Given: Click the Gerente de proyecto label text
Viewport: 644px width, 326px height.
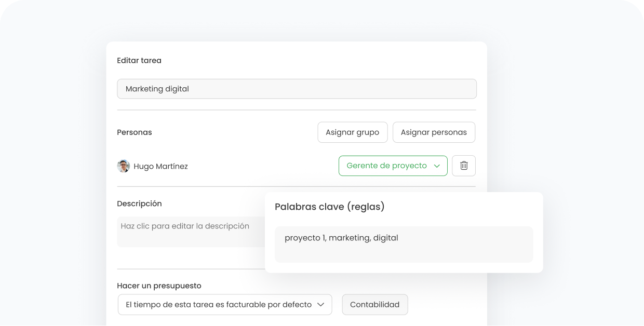Looking at the screenshot, I should pos(386,166).
